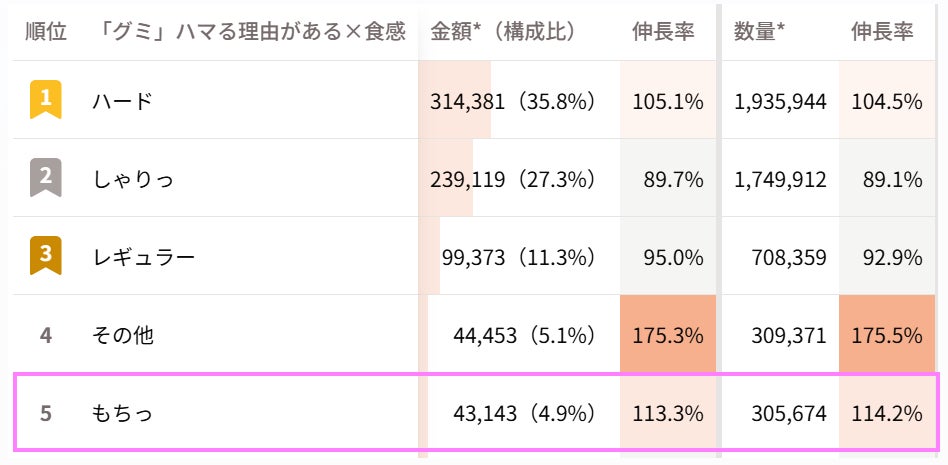This screenshot has width=948, height=465.
Task: Click the dark orange 175.5% growth cell
Action: coord(887,333)
